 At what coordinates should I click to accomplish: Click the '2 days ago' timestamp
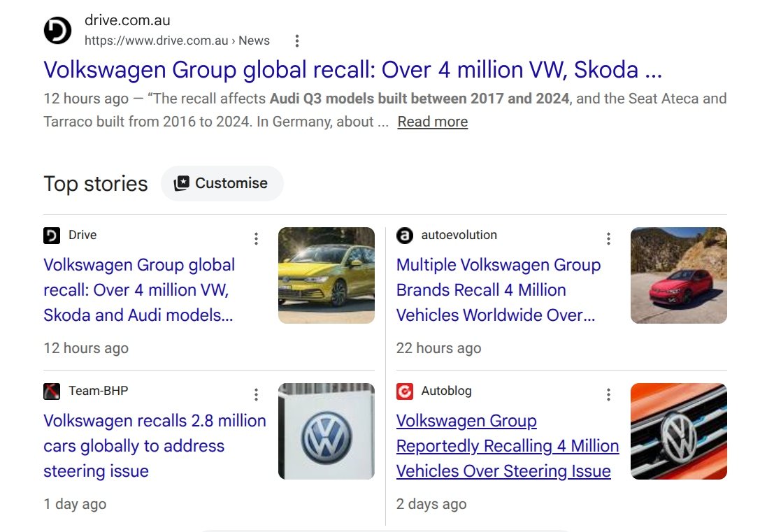pyautogui.click(x=431, y=504)
